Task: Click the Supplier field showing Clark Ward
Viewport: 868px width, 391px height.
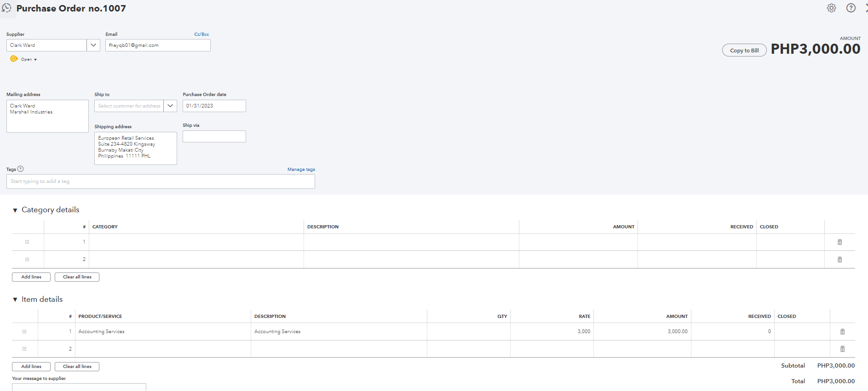Action: click(46, 45)
